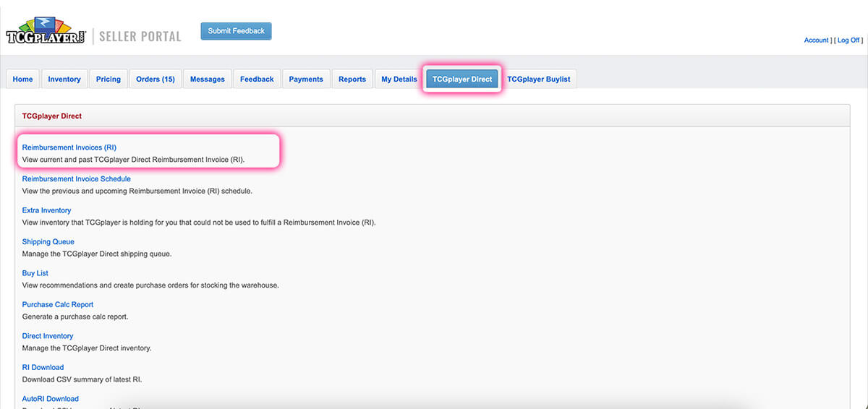View the Reimbursement Invoice Schedule link
The image size is (868, 409).
[76, 178]
